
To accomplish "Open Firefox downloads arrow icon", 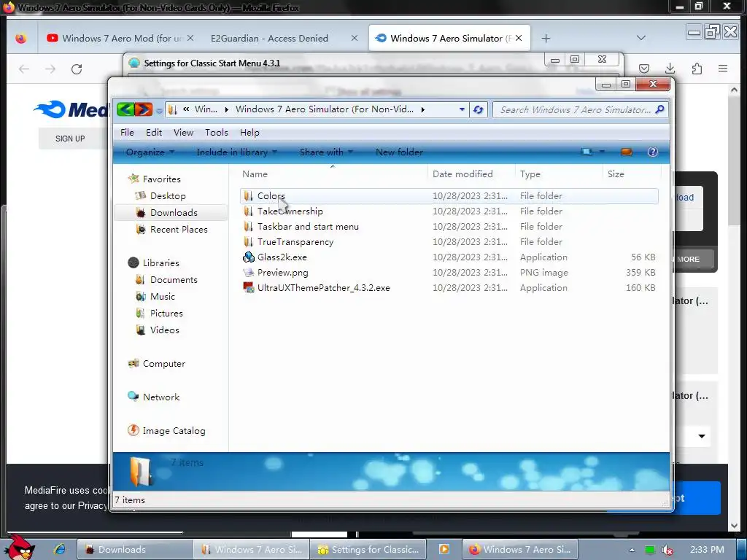I will (670, 69).
